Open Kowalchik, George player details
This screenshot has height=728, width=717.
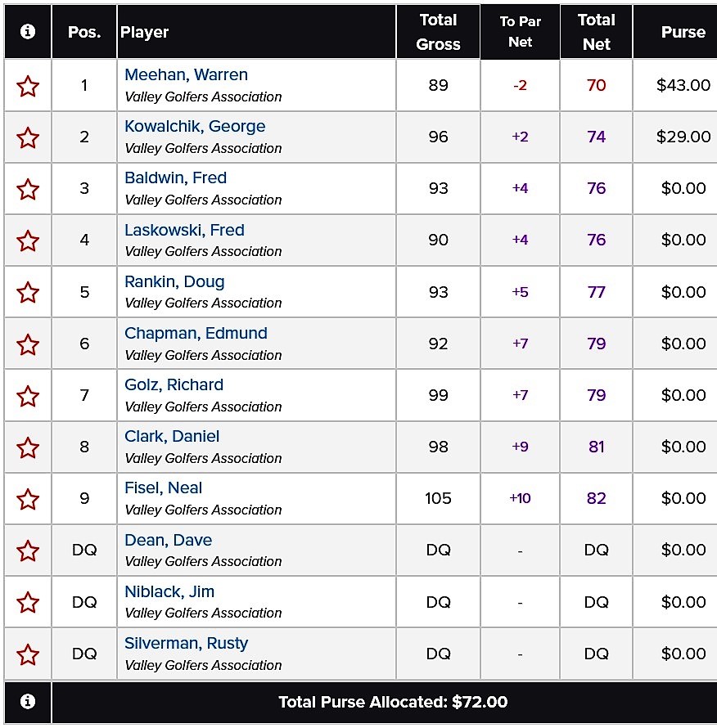195,127
